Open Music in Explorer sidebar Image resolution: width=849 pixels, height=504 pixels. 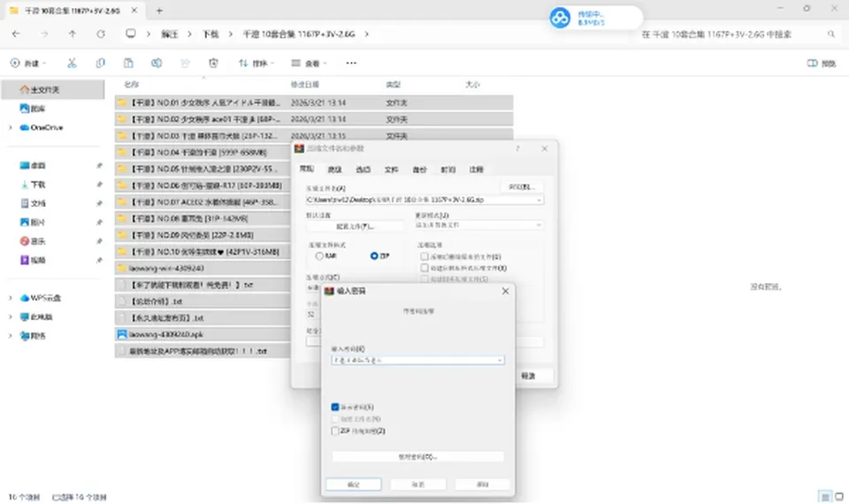[33, 241]
